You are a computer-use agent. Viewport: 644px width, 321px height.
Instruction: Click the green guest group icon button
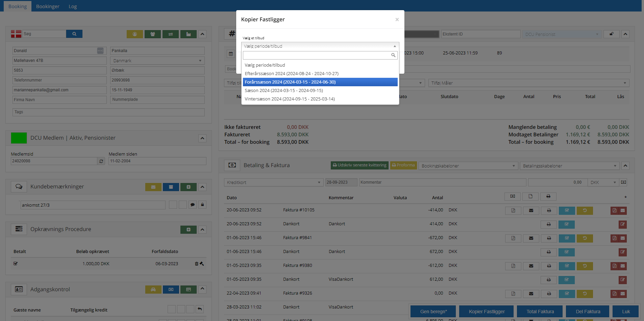tap(153, 34)
